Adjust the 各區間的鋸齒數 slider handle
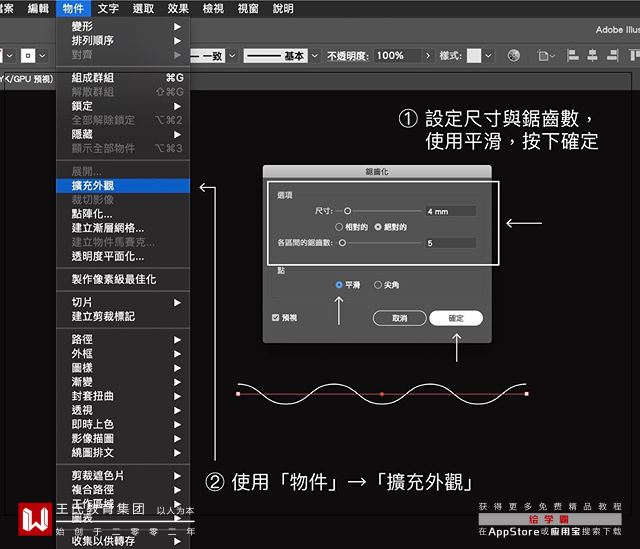This screenshot has height=549, width=640. coord(342,243)
